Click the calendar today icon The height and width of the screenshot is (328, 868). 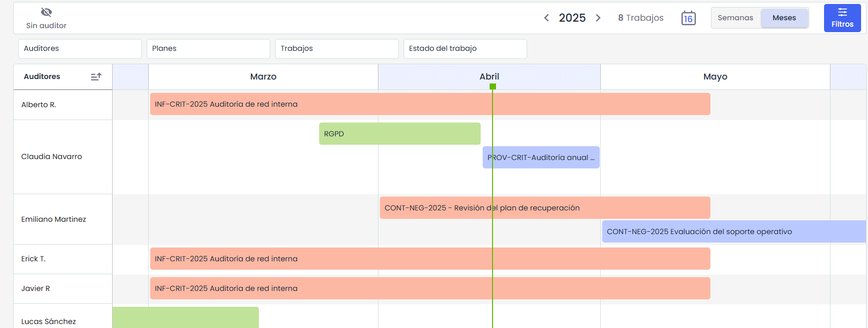coord(688,18)
